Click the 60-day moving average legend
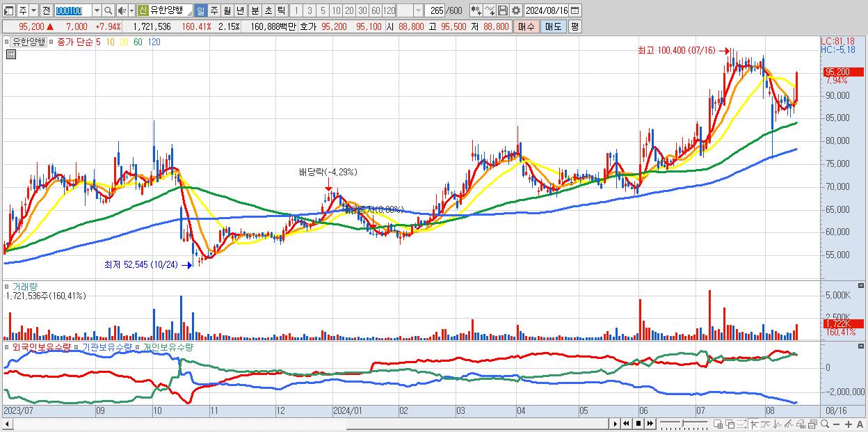This screenshot has height=432, width=868. (138, 42)
